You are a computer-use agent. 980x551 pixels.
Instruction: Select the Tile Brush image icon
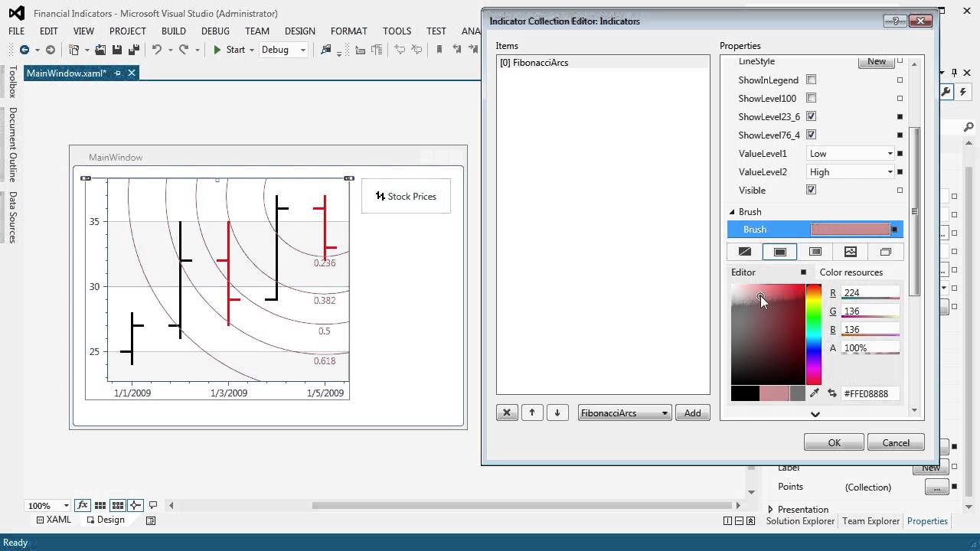click(851, 252)
